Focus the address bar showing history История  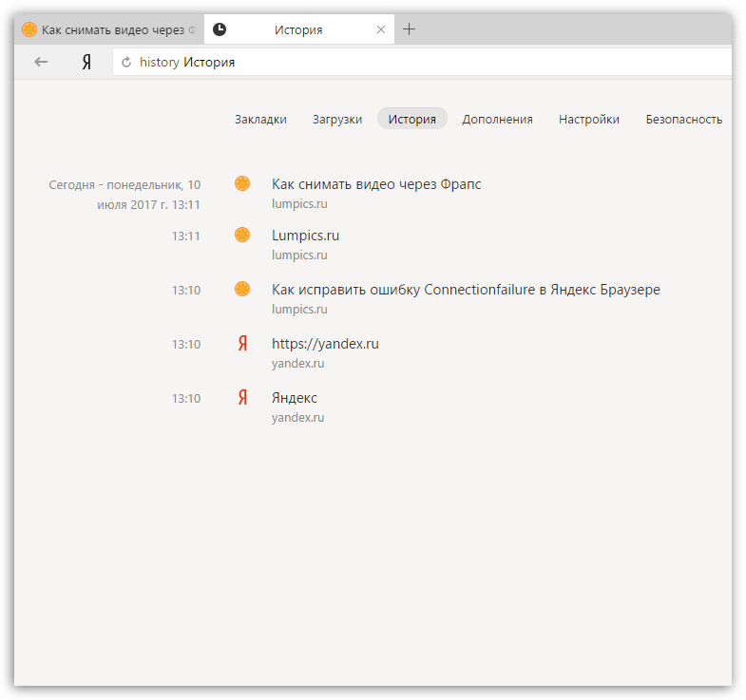[x=422, y=63]
